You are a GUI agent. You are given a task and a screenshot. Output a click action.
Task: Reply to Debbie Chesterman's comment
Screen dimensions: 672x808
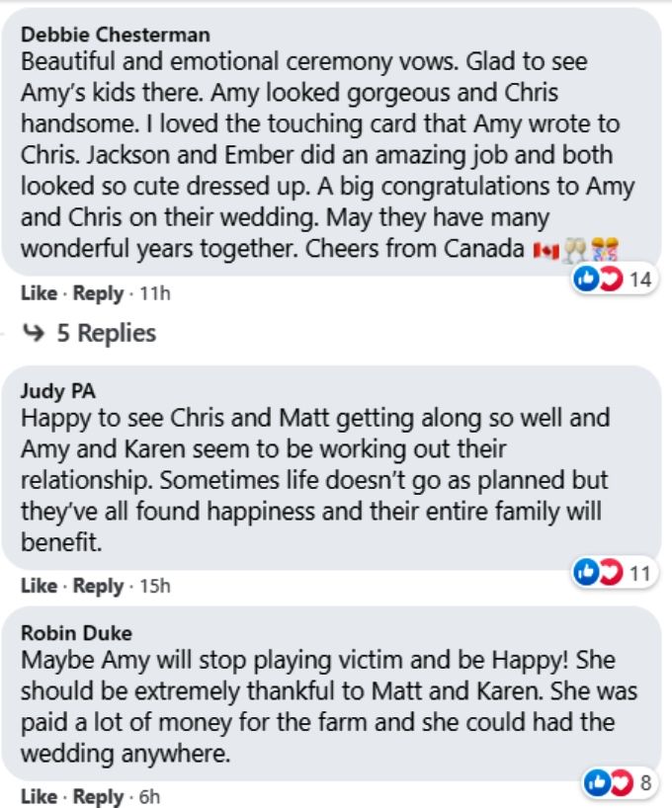[98, 293]
